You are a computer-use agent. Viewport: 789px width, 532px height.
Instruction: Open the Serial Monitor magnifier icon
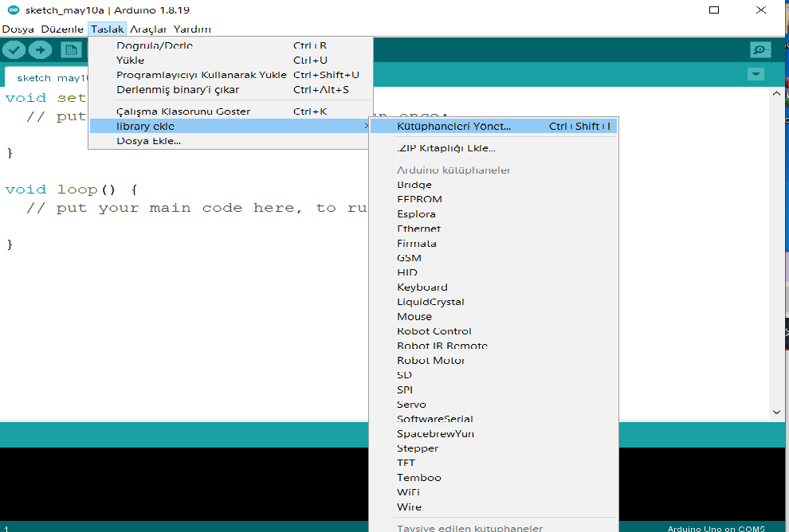[760, 50]
